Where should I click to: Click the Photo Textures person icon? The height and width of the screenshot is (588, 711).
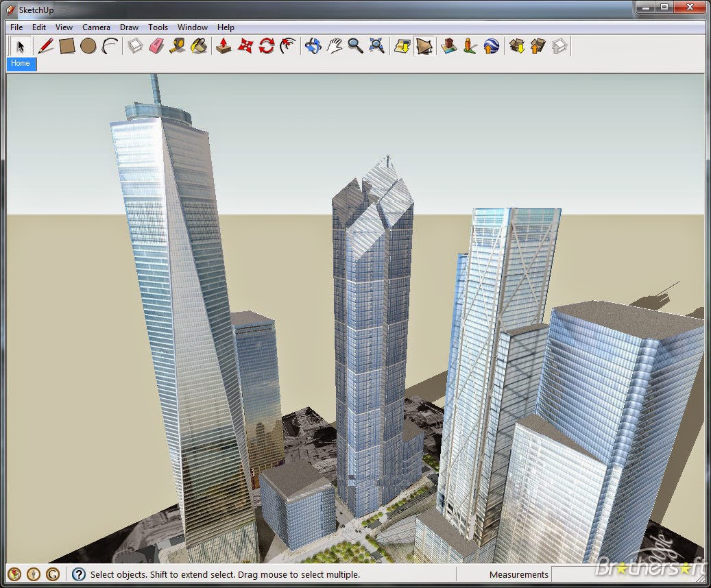[470, 46]
